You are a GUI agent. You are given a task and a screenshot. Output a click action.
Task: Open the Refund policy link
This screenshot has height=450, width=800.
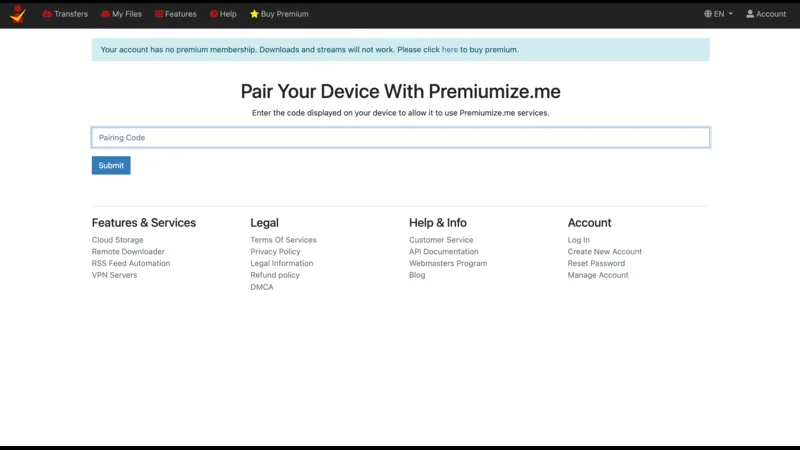(x=275, y=275)
